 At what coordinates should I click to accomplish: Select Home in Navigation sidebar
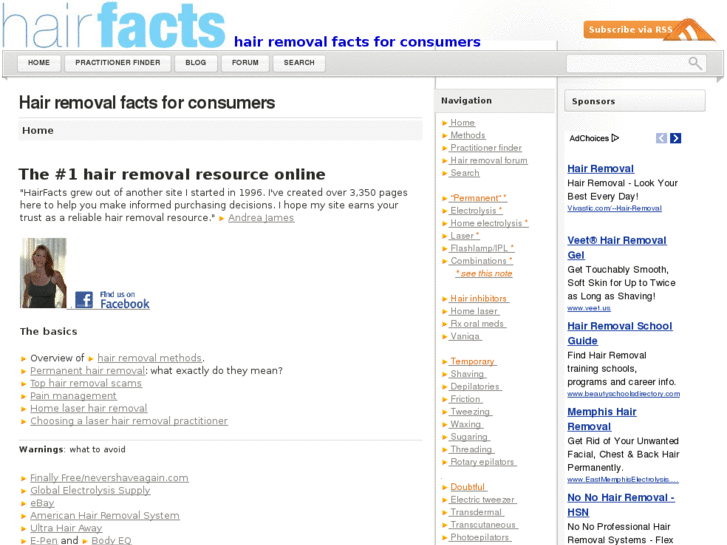tap(462, 122)
